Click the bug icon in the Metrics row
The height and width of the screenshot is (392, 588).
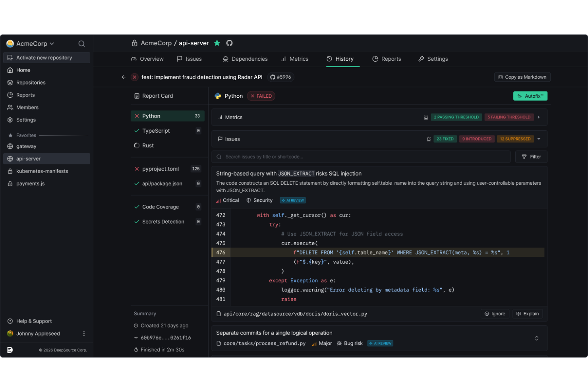(x=426, y=117)
